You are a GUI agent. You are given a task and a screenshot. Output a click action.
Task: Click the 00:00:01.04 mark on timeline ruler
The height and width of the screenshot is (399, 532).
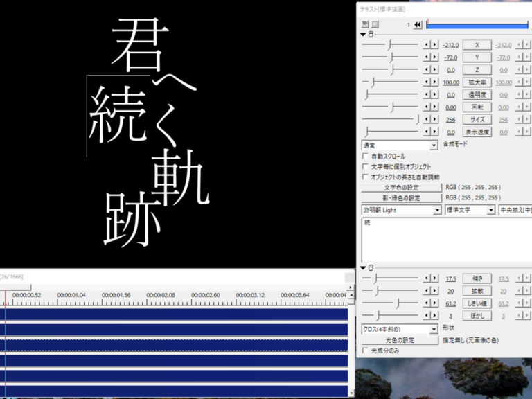pos(71,295)
